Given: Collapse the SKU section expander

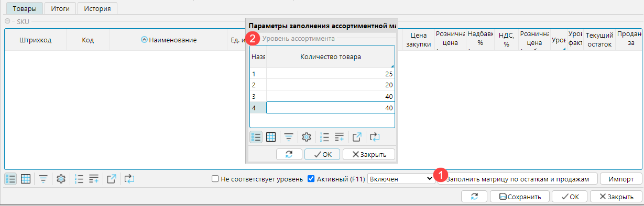Looking at the screenshot, I should 8,21.
